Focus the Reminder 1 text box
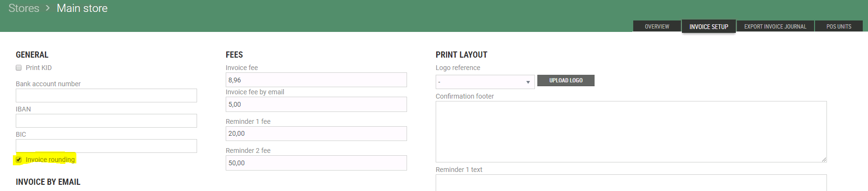 [x=631, y=183]
